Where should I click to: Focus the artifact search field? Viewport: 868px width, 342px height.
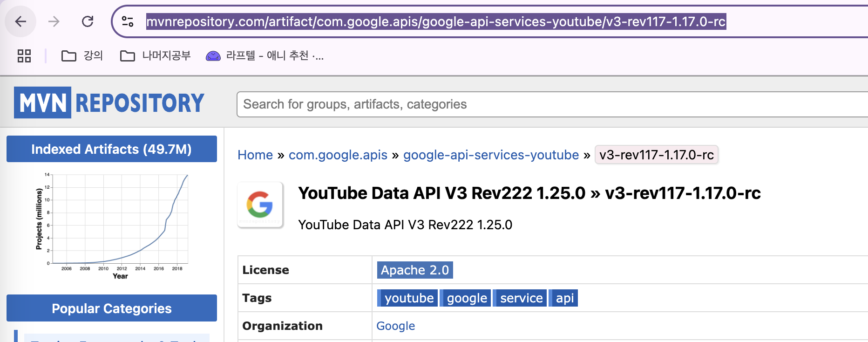[552, 104]
